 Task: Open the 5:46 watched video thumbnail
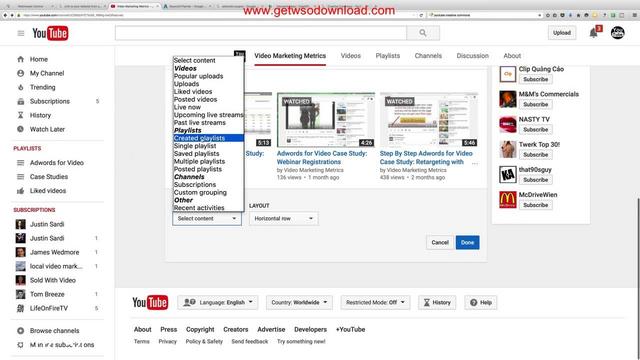(429, 120)
